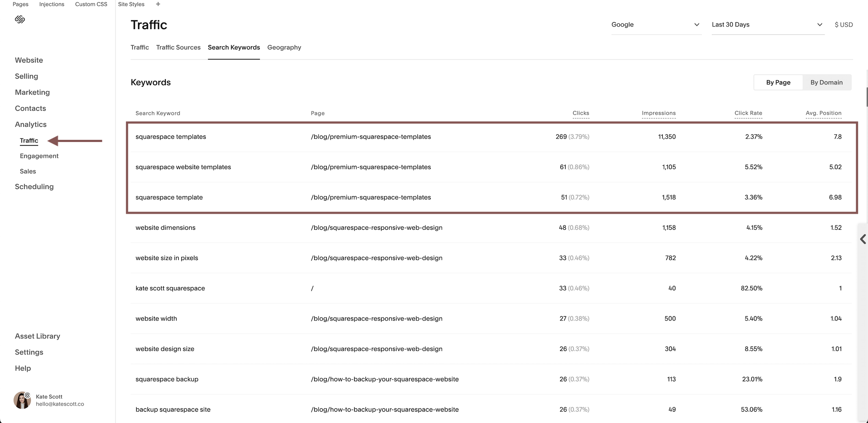Go to Website in sidebar

pyautogui.click(x=29, y=60)
